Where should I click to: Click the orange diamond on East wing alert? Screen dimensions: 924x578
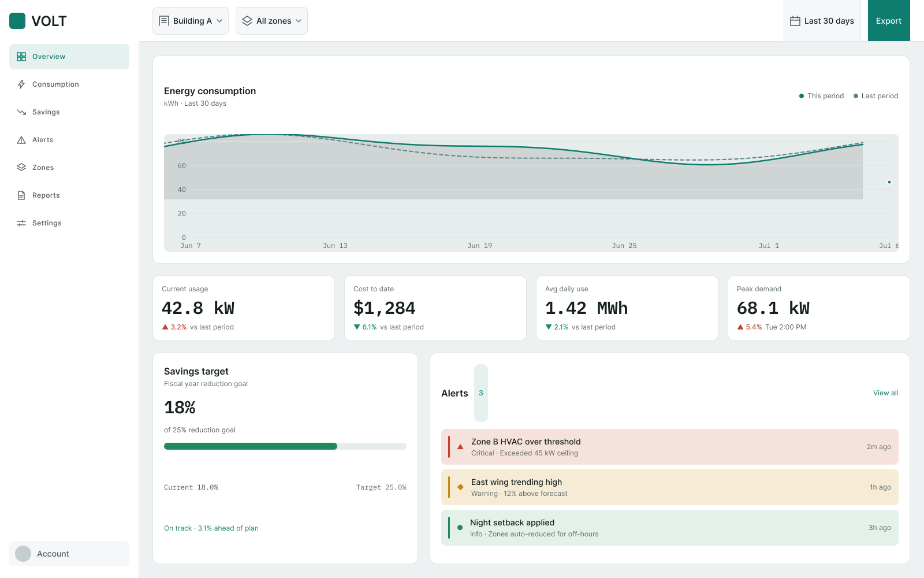[460, 487]
